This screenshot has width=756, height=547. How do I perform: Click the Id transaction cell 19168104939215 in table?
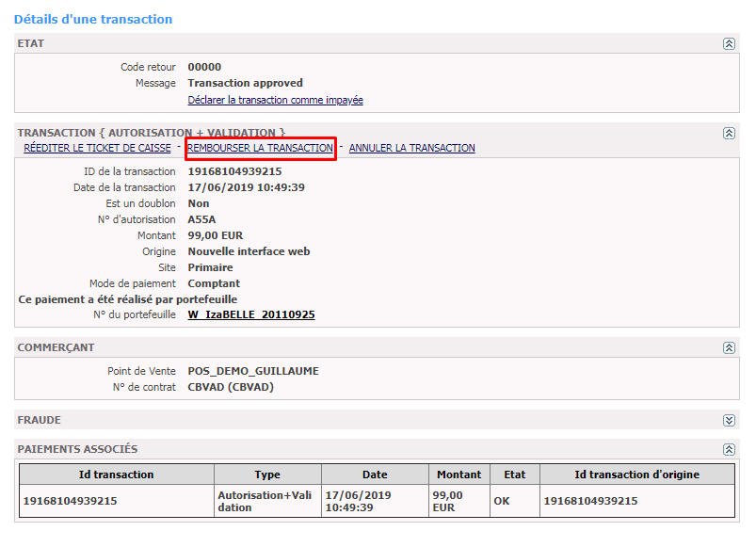[116, 501]
